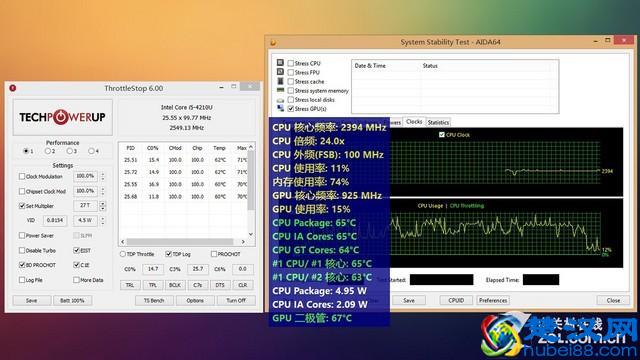Enable Stress system memory checkbox
Screen dimensions: 640x360
[291, 91]
